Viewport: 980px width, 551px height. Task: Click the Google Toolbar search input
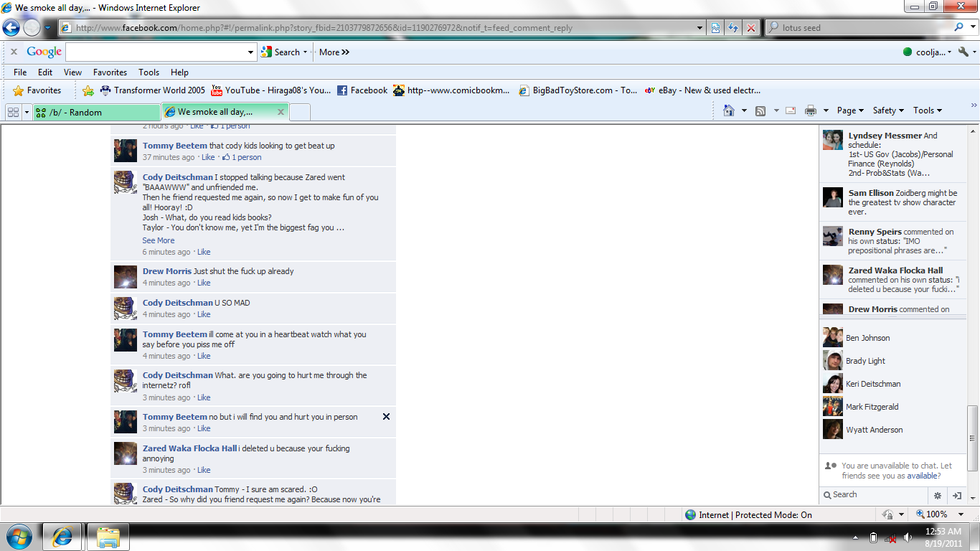point(156,52)
